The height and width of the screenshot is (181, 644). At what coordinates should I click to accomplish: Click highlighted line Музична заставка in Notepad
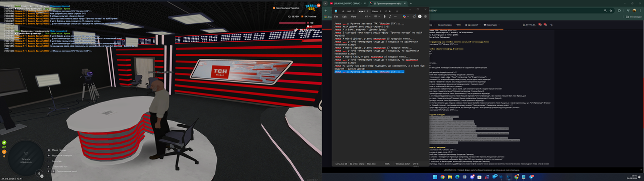[x=369, y=72]
